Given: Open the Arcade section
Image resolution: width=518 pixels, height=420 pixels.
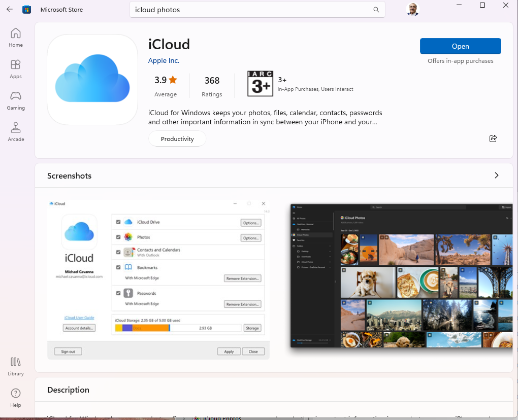Looking at the screenshot, I should (16, 132).
